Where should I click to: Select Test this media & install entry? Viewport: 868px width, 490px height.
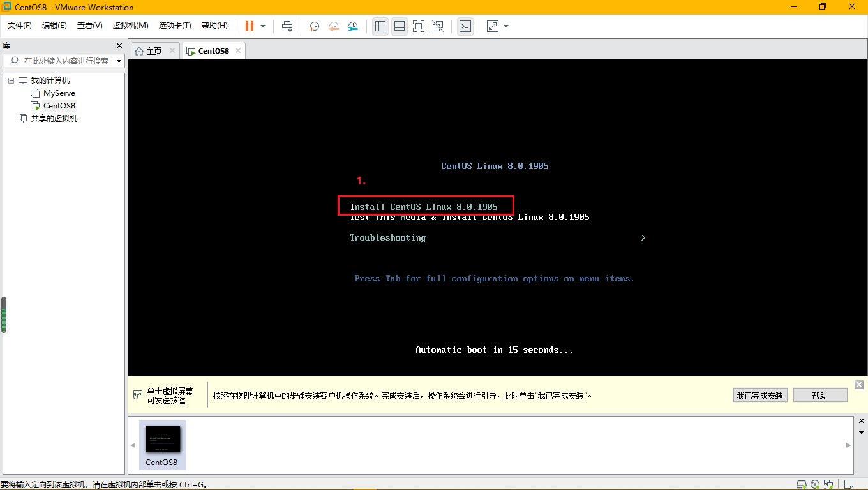(470, 218)
